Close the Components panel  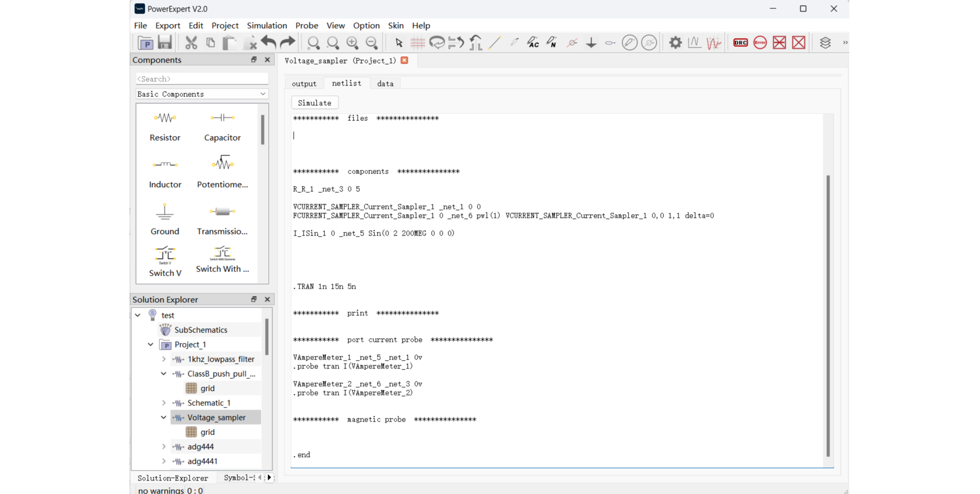tap(268, 60)
